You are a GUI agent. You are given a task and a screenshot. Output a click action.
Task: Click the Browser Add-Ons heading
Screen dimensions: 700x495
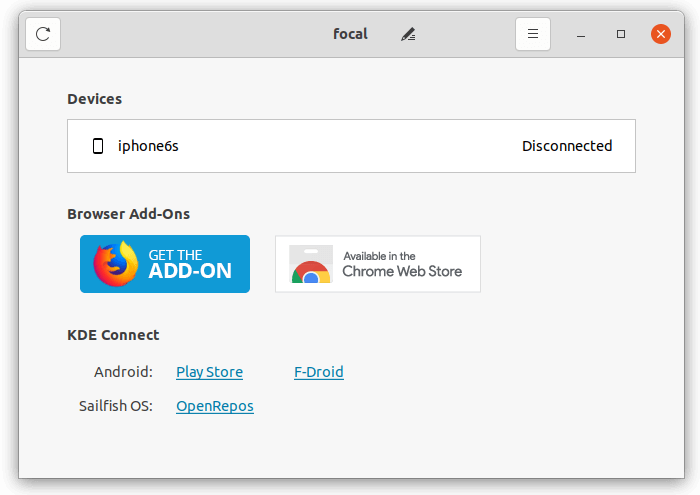click(x=129, y=214)
